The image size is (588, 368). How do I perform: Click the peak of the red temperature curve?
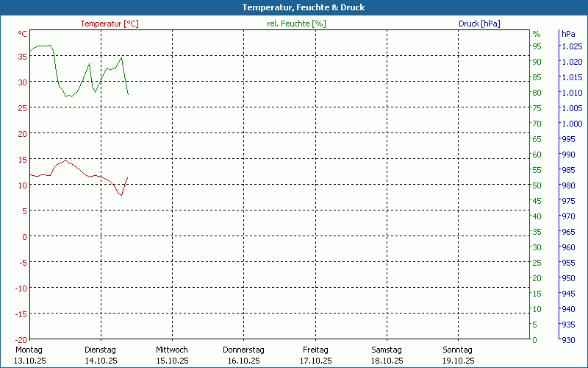coord(65,159)
